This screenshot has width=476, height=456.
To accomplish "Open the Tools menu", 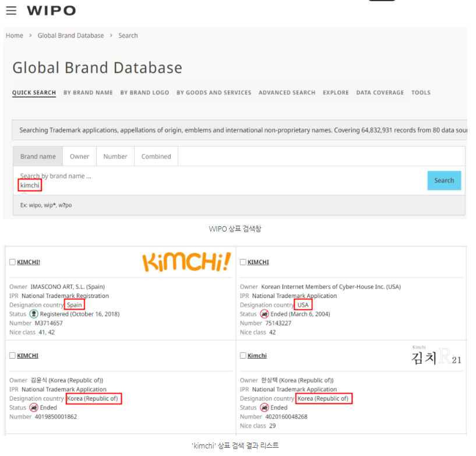I will pos(421,93).
